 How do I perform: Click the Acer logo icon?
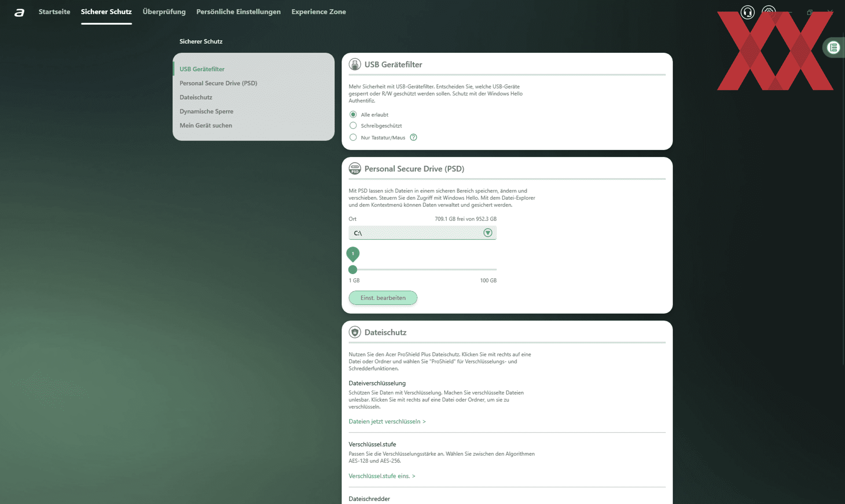19,12
